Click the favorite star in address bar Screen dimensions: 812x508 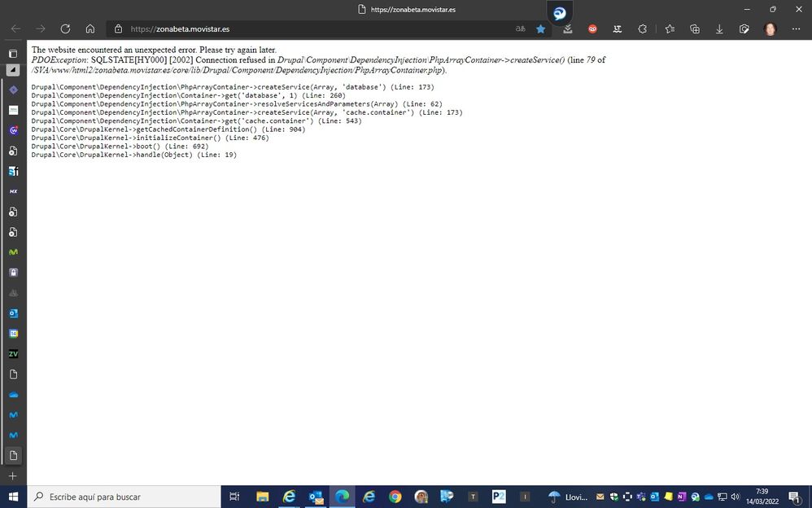coord(541,28)
